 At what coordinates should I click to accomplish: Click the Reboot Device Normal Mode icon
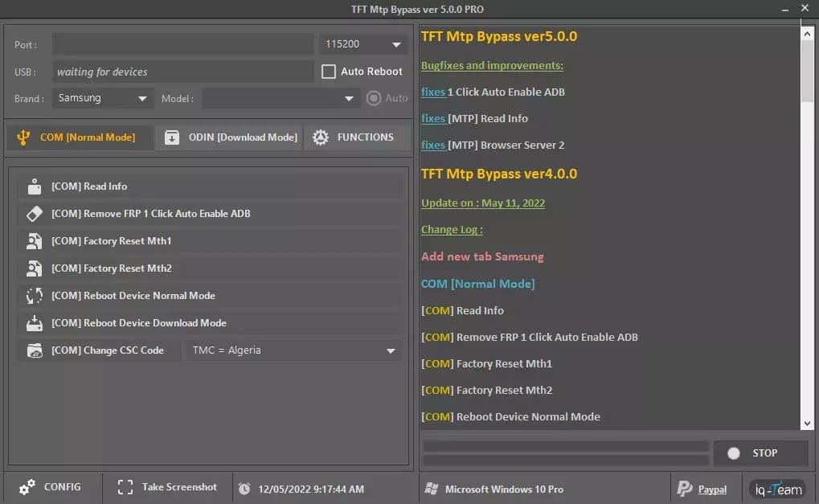(34, 296)
